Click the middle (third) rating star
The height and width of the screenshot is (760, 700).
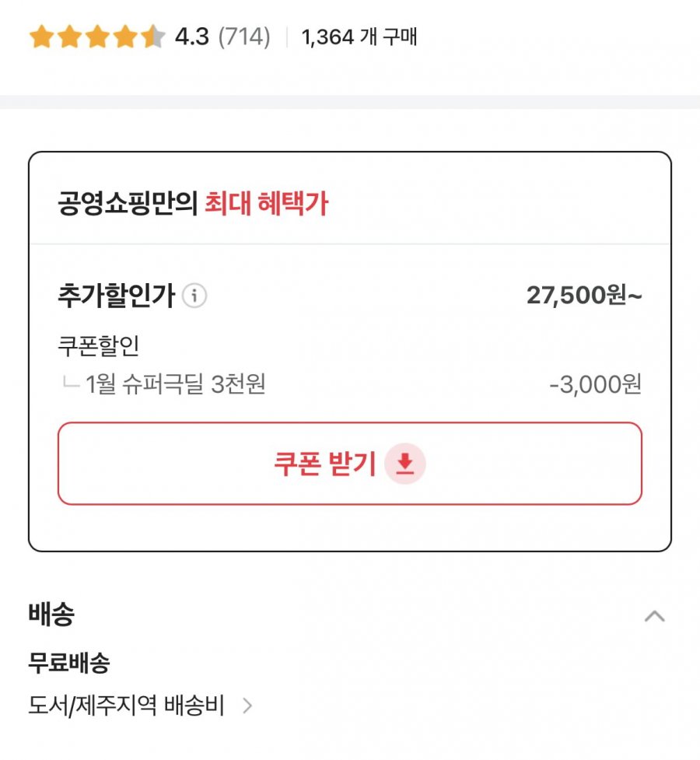click(97, 37)
